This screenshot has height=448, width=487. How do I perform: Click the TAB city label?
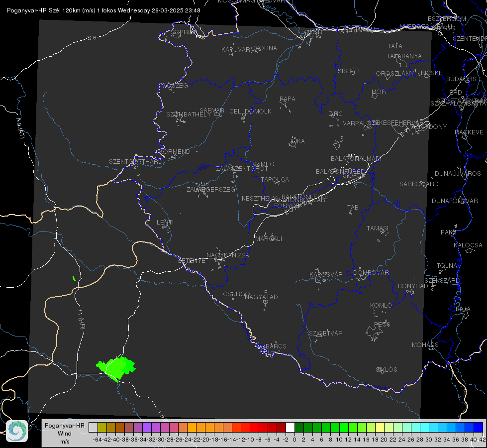353,207
